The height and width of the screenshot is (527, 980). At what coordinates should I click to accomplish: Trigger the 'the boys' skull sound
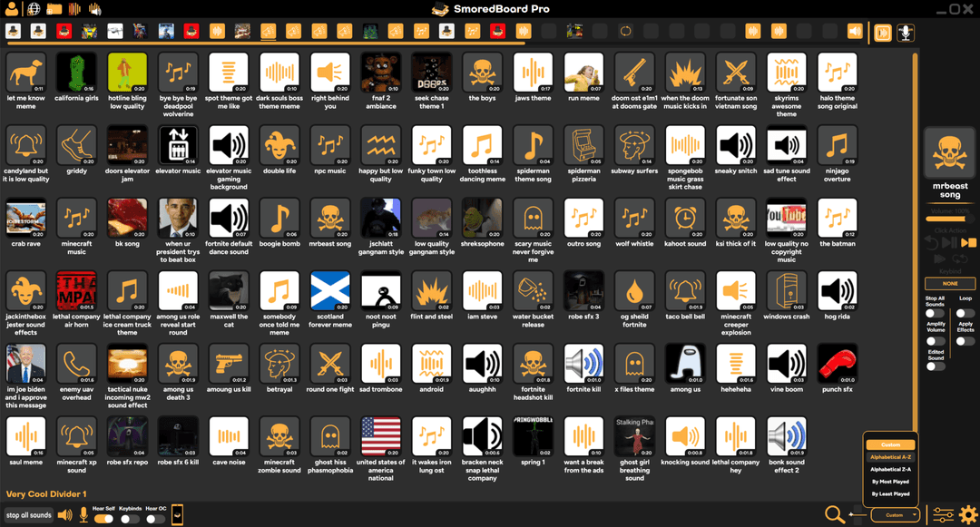(482, 73)
